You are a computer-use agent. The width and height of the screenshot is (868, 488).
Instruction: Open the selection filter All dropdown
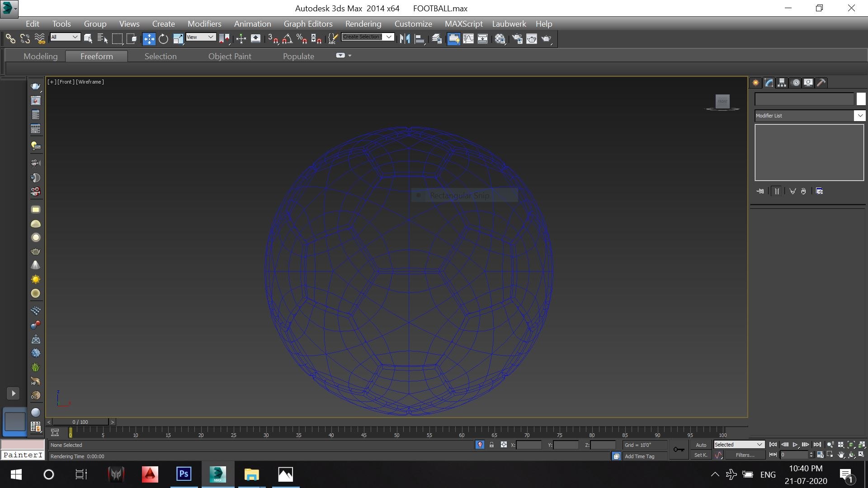[x=65, y=37]
